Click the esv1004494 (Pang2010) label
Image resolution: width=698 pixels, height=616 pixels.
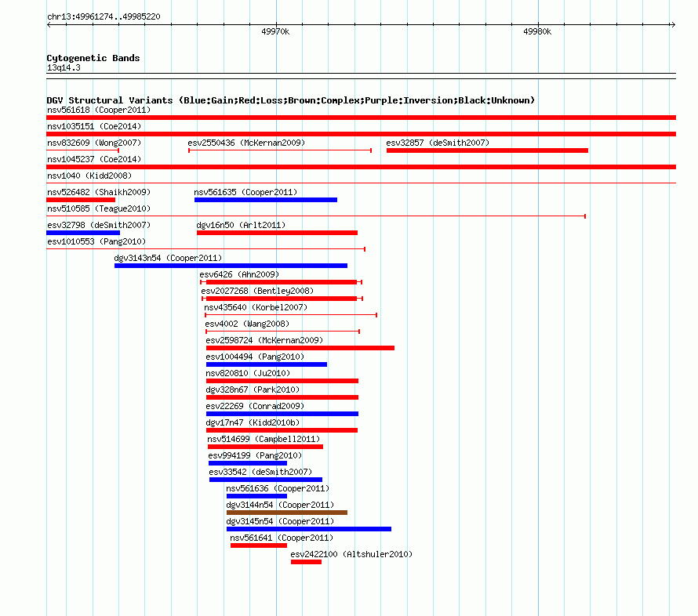tap(255, 357)
